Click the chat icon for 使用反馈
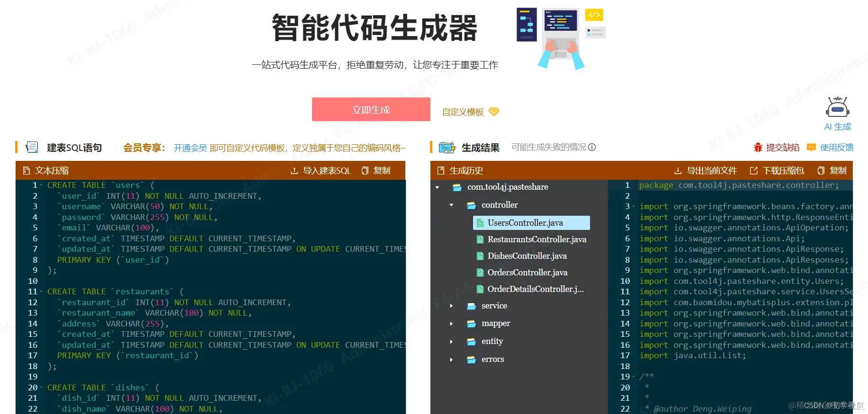 pyautogui.click(x=811, y=147)
